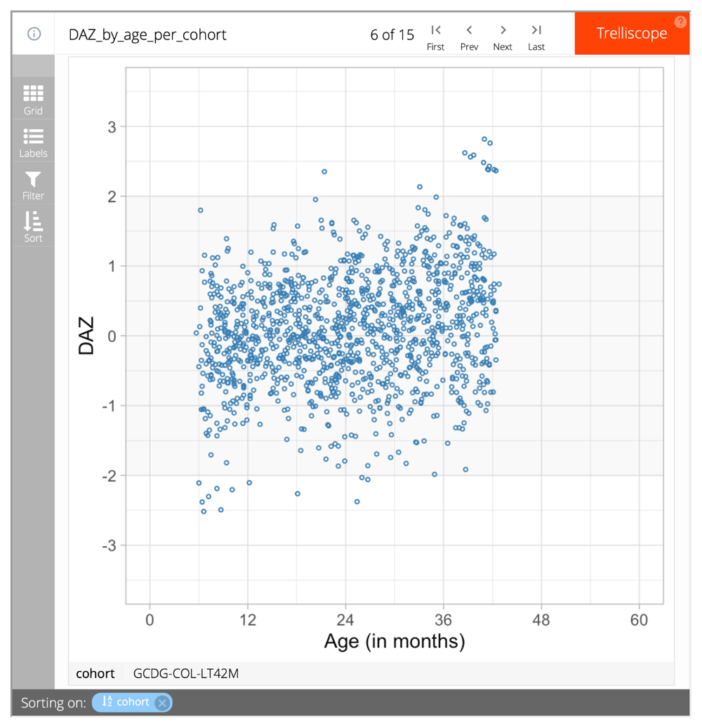
Task: Click the DAZ y-axis title
Action: [86, 336]
